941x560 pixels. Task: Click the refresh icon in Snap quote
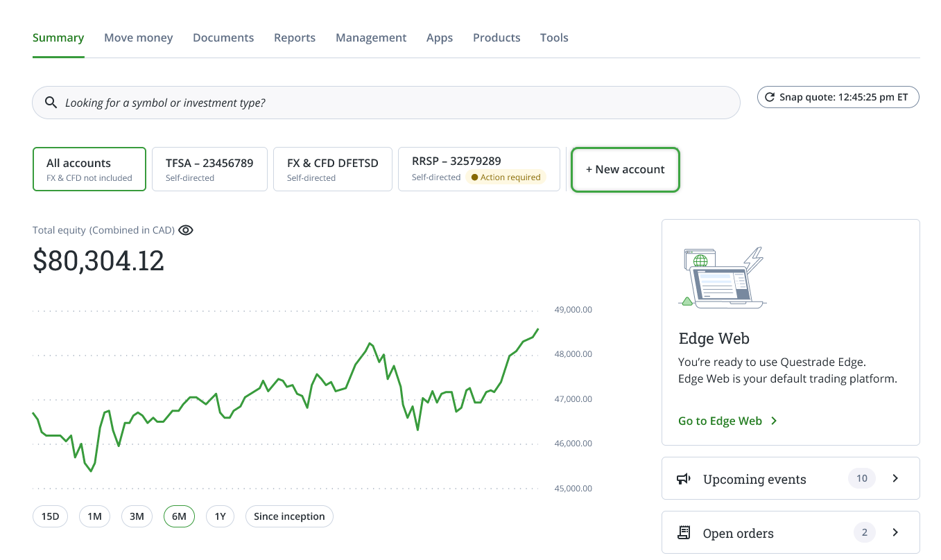(x=770, y=97)
